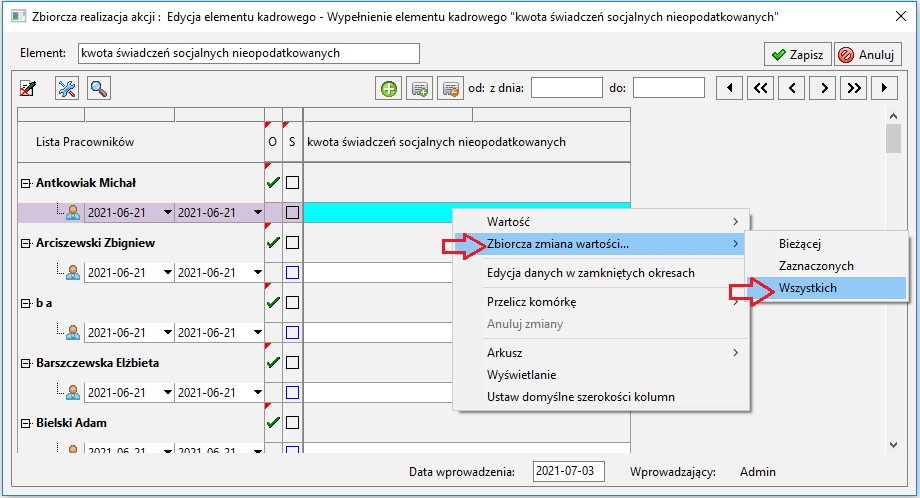The width and height of the screenshot is (920, 498).
Task: Click the S column header
Action: pyautogui.click(x=292, y=142)
